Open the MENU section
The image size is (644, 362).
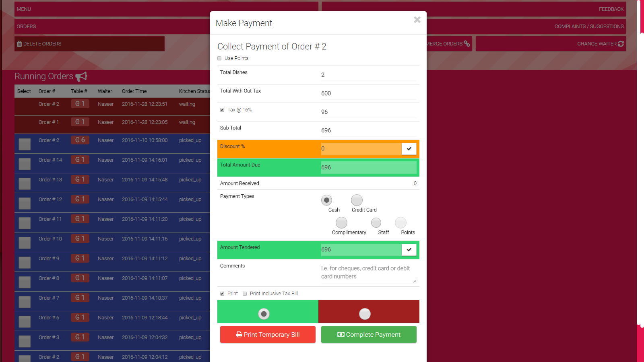tap(24, 9)
